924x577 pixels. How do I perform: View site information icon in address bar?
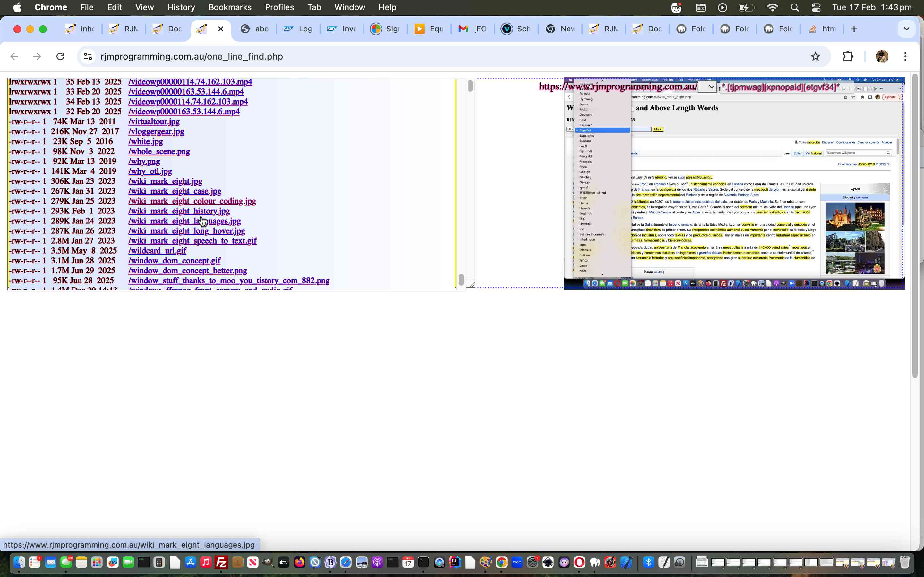coord(88,56)
